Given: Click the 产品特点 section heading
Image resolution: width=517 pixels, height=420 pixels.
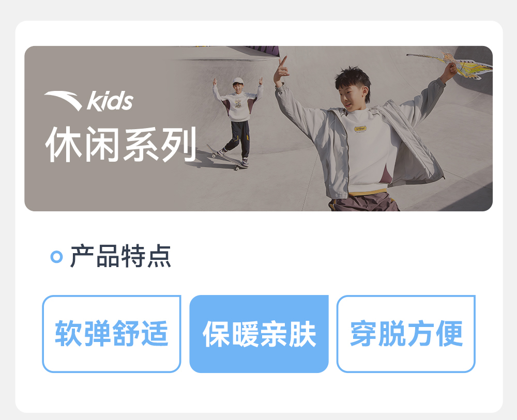Looking at the screenshot, I should 120,256.
